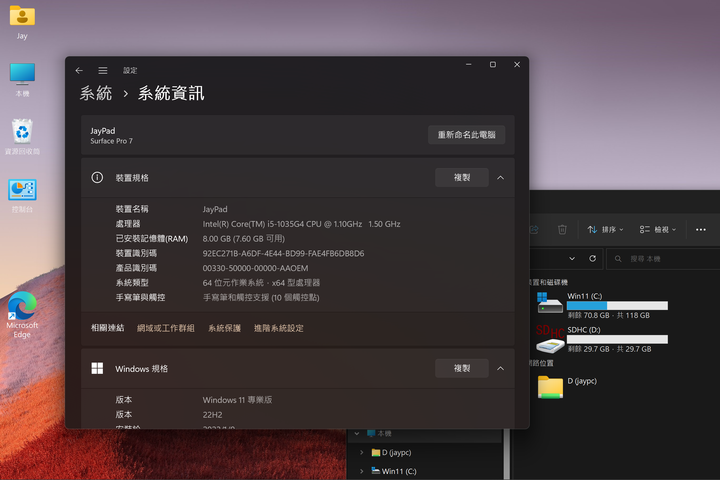Expand the D (jaypc) tree node
Viewport: 720px width, 480px height.
[x=361, y=452]
